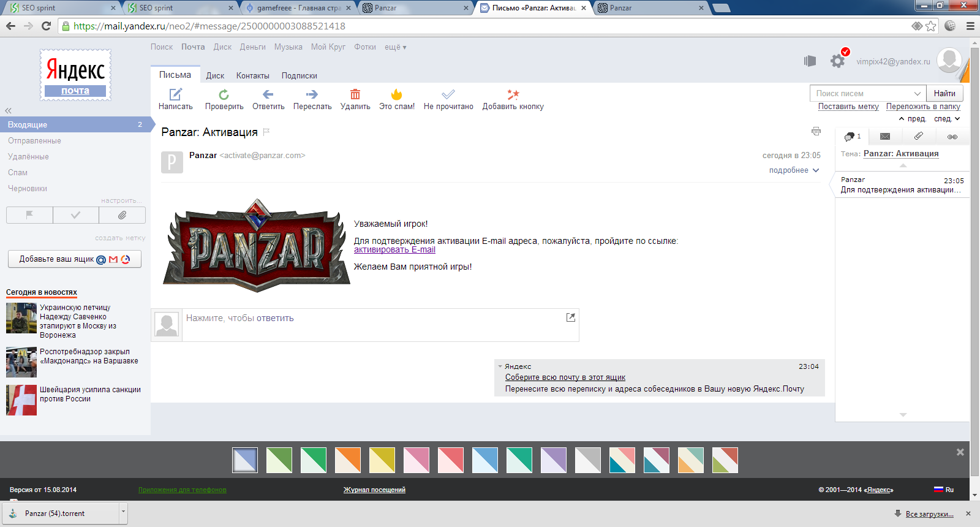Viewport: 980px width, 527px height.
Task: Click the Переслать forward arrow icon
Action: pos(312,94)
